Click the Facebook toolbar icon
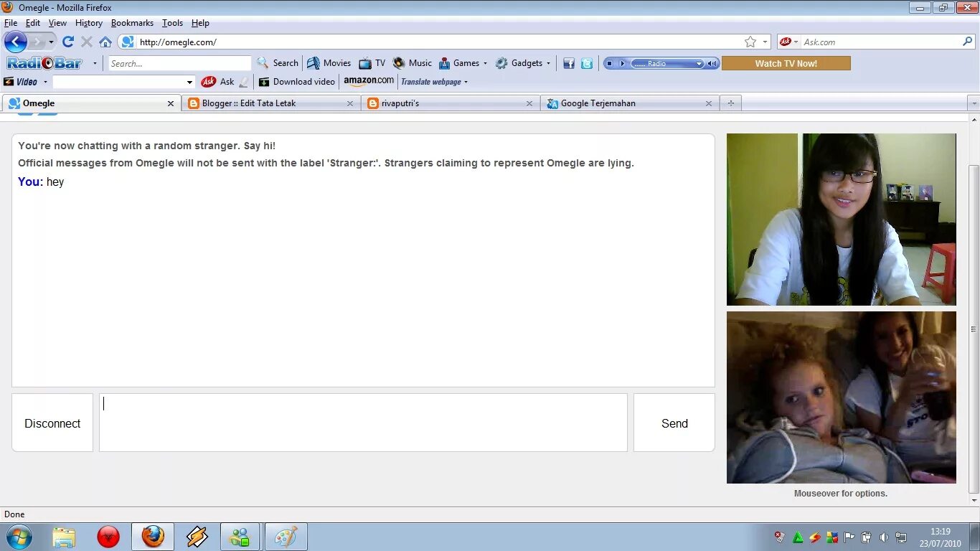 (x=569, y=63)
